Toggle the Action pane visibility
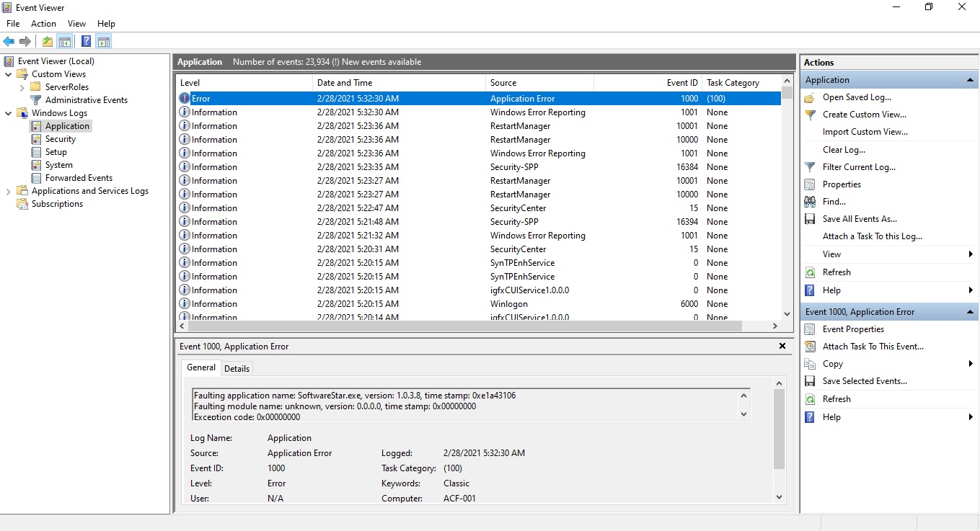This screenshot has height=531, width=980. point(104,41)
